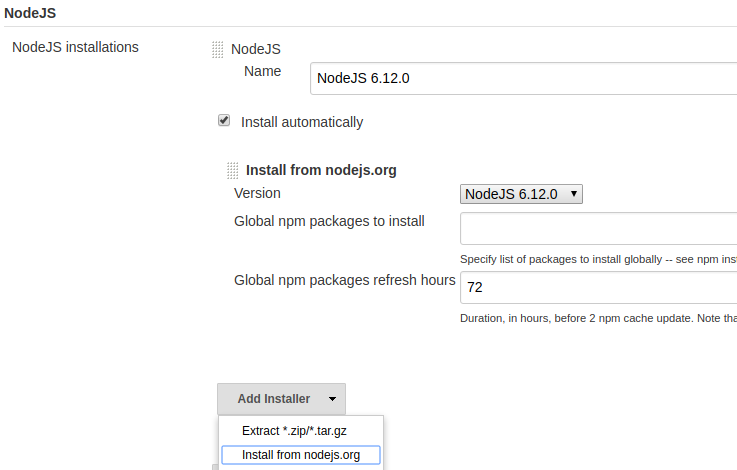Click the 'Duration, in hours' help text
Image resolution: width=737 pixels, height=470 pixels.
(598, 318)
